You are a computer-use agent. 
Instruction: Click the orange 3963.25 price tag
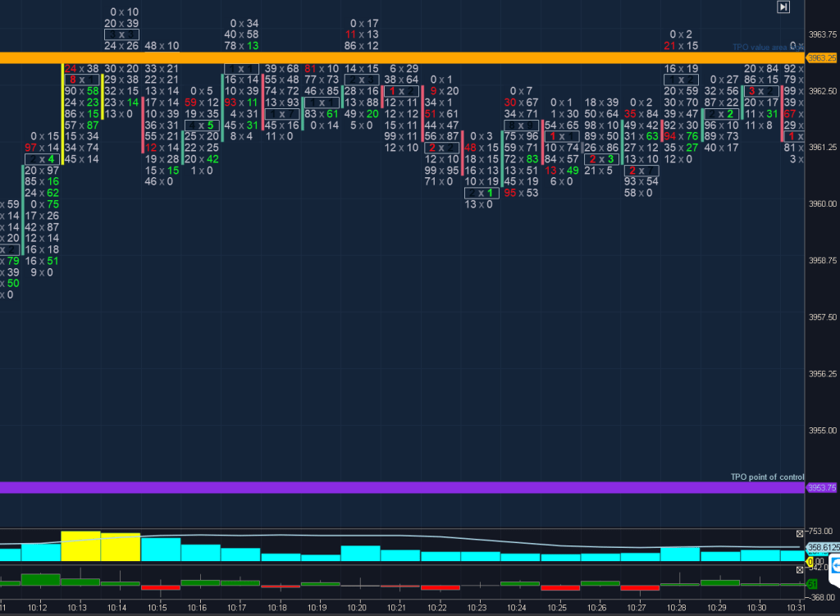click(x=821, y=58)
